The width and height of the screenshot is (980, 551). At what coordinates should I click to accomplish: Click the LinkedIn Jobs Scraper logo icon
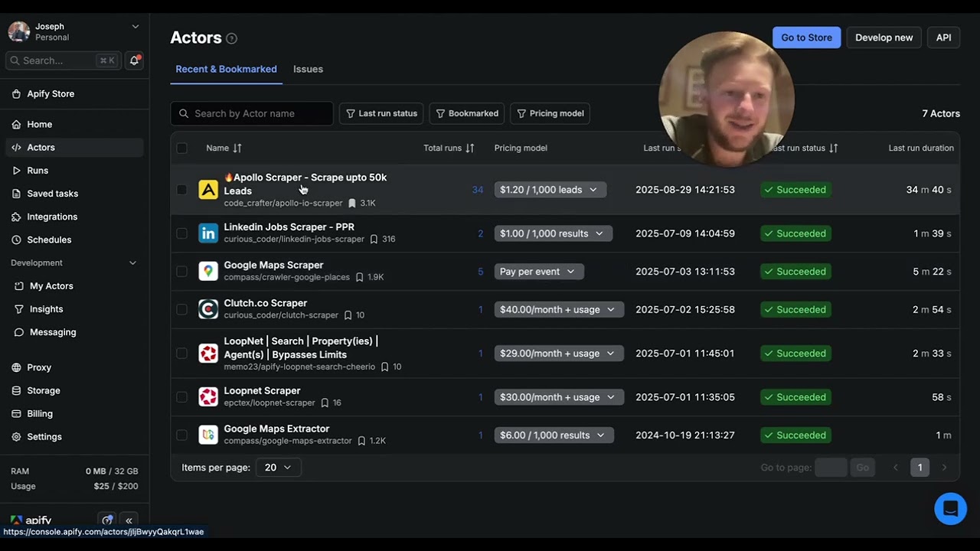pos(208,233)
